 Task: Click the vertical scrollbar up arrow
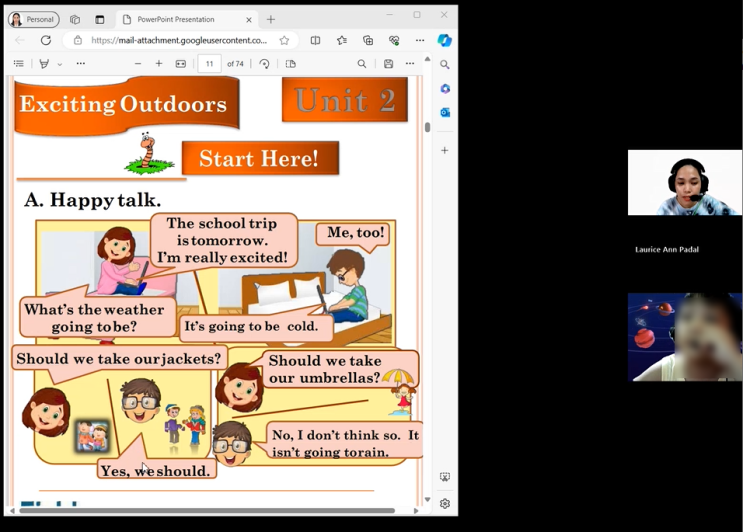pos(427,59)
